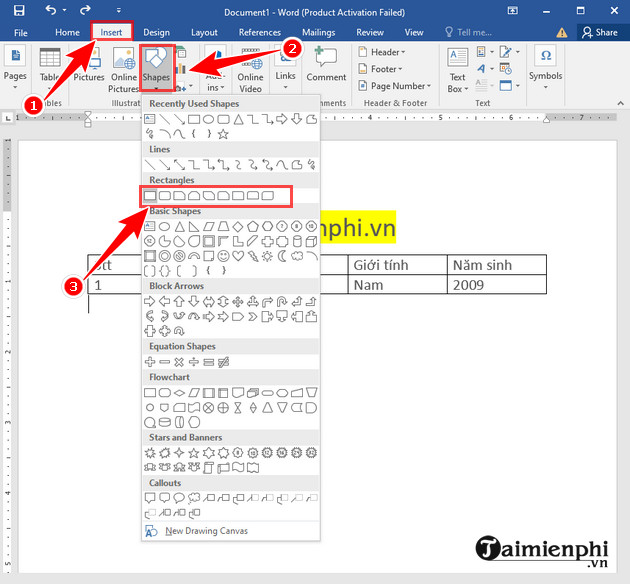630x584 pixels.
Task: Open the Text Box dropdown
Action: click(x=458, y=70)
